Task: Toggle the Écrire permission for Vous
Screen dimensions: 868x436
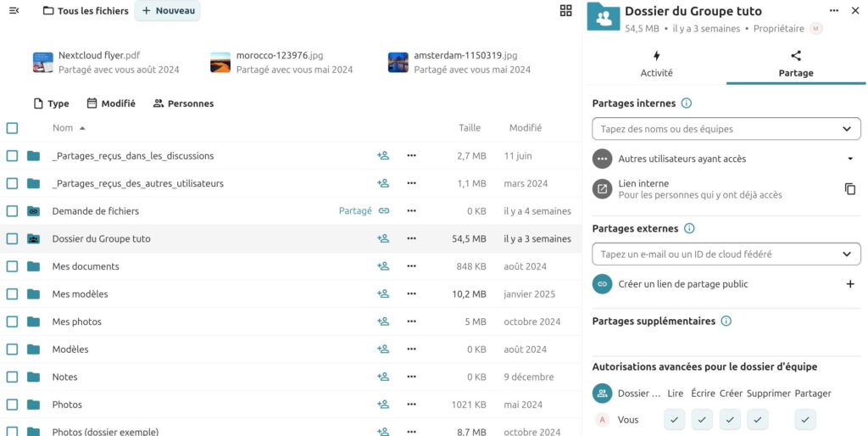Action: (701, 420)
